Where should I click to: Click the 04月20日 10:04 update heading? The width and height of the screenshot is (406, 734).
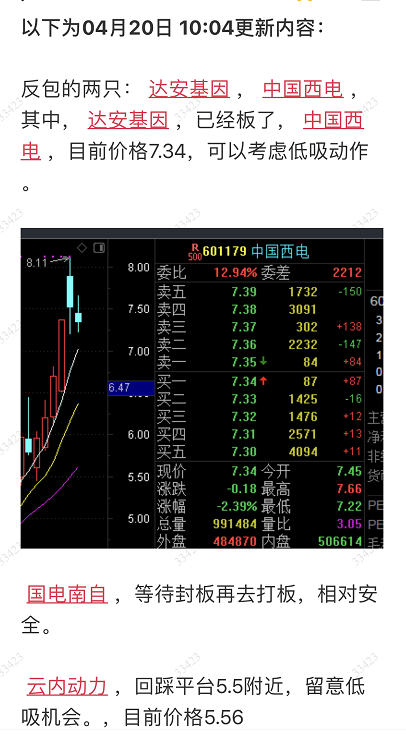(x=173, y=28)
